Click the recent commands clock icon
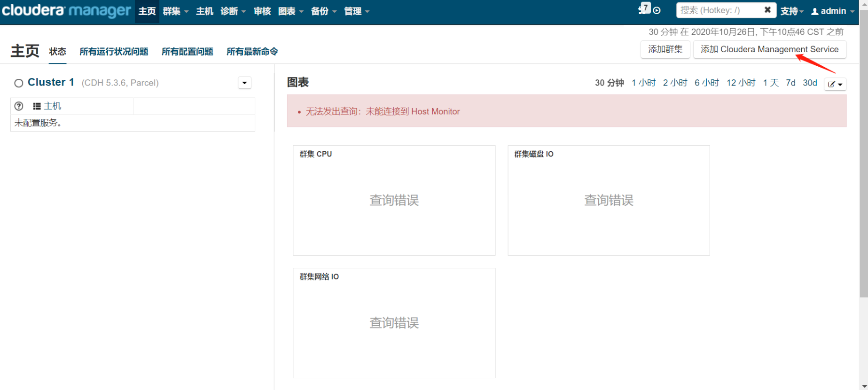Image resolution: width=868 pixels, height=390 pixels. (x=657, y=11)
